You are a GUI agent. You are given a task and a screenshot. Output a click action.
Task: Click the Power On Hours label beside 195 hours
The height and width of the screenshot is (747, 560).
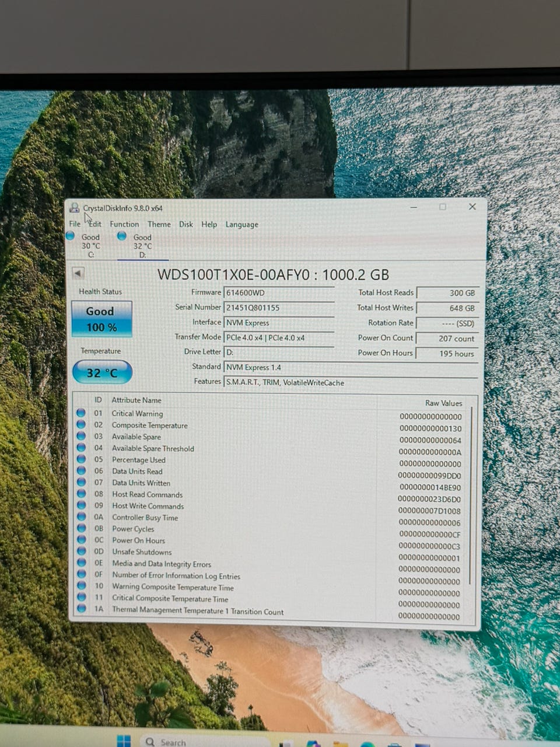[385, 352]
